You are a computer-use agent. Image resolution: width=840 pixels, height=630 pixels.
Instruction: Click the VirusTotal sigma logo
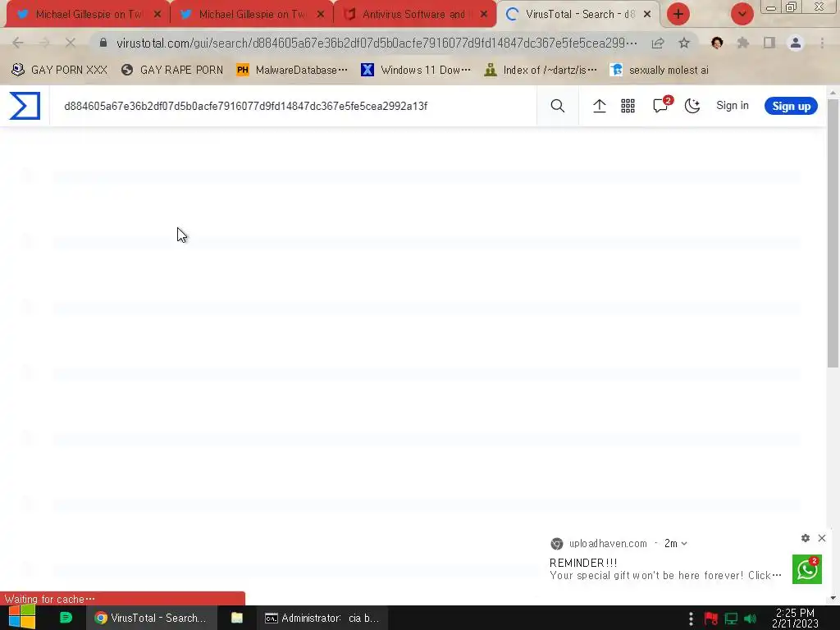[25, 106]
